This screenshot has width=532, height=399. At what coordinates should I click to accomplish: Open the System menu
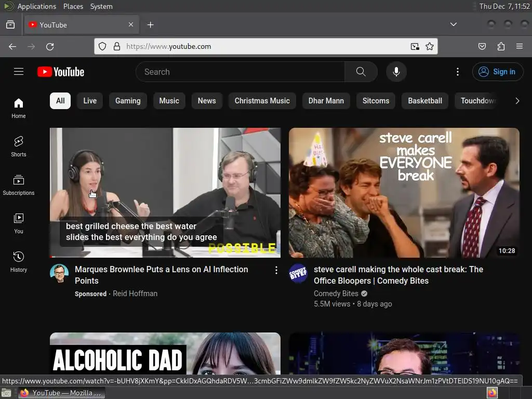[101, 6]
